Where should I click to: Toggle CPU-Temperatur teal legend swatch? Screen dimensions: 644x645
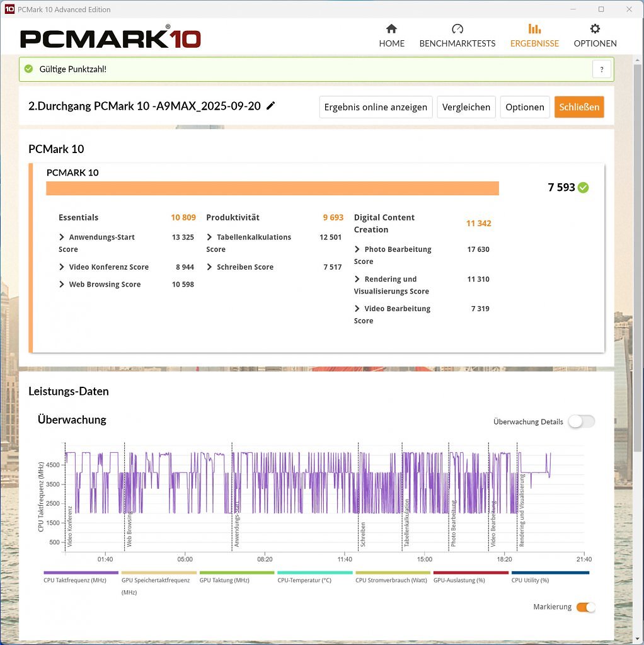tap(315, 573)
